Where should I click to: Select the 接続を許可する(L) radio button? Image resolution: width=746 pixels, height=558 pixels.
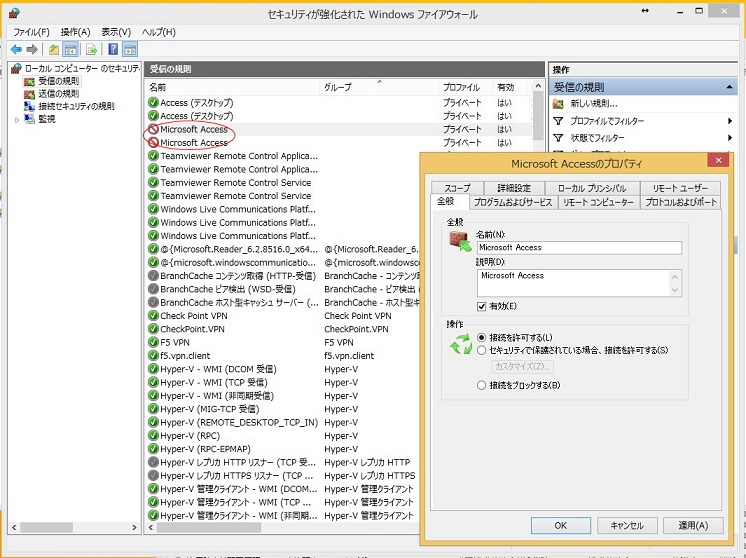click(x=481, y=337)
